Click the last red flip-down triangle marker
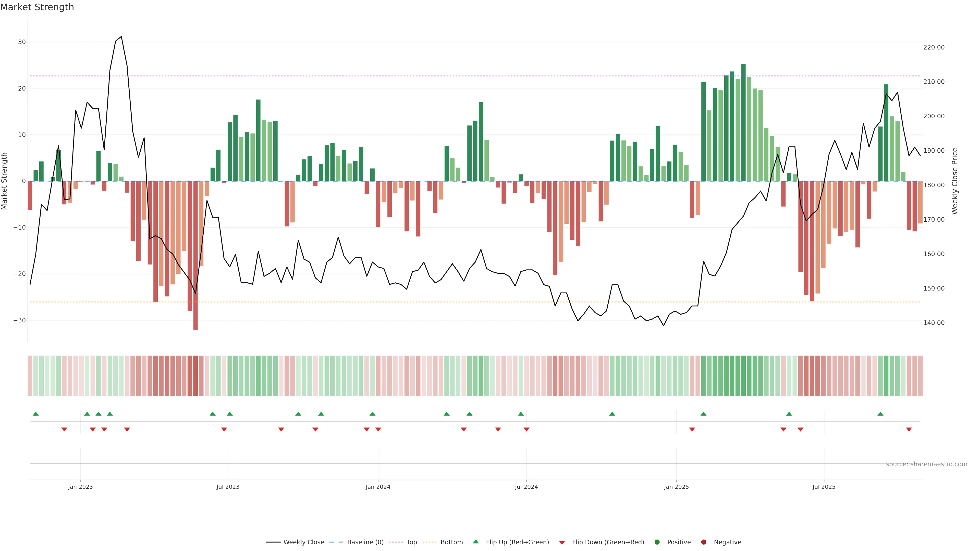The image size is (980, 551). click(x=909, y=429)
